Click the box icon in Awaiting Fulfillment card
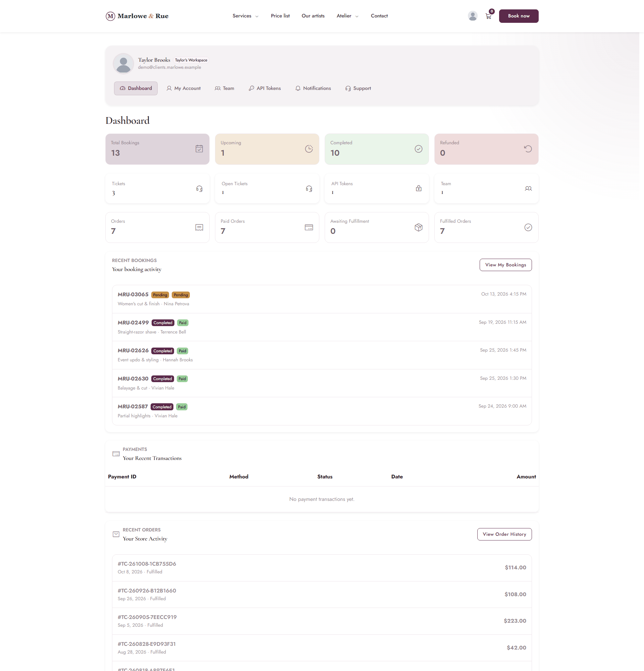The image size is (644, 671). [419, 227]
